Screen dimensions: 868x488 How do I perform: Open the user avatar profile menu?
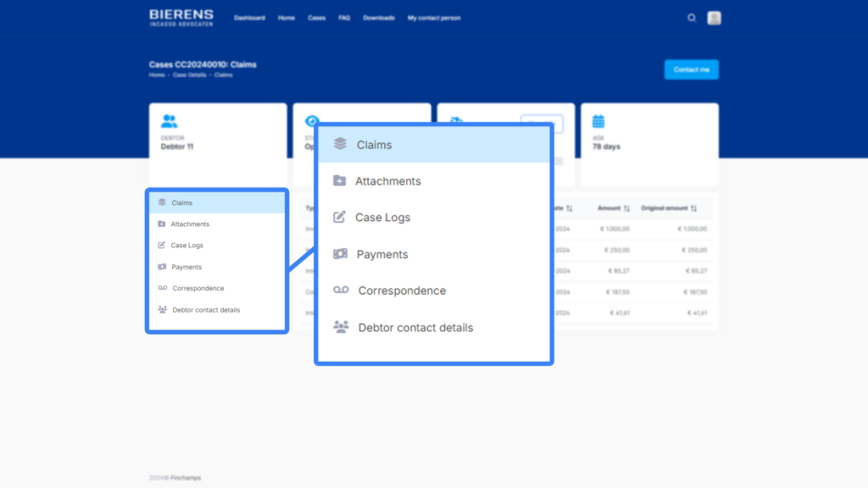pyautogui.click(x=714, y=18)
